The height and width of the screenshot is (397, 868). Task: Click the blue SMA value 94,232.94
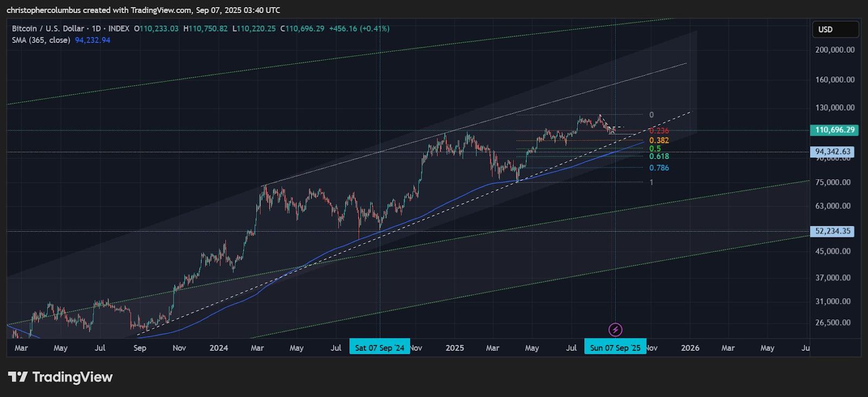point(93,40)
